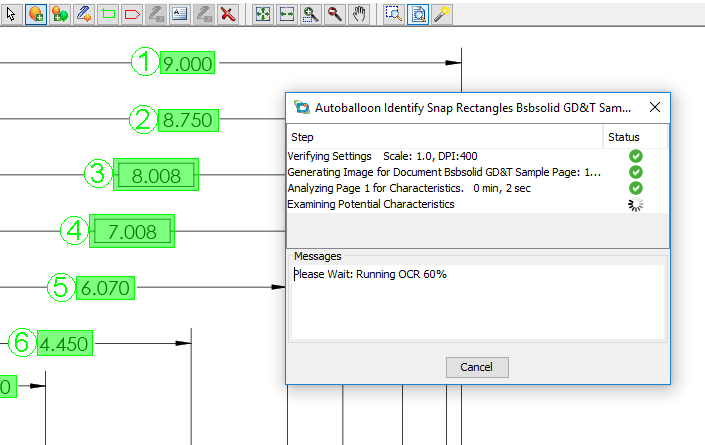Select the zoom-to-region magnifier tool
Screen dimensions: 705x445
tap(394, 14)
